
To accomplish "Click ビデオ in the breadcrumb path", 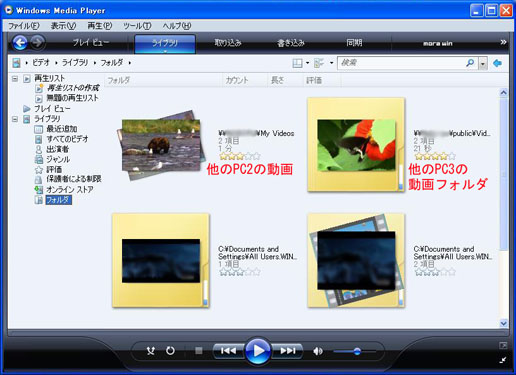I will tap(41, 63).
